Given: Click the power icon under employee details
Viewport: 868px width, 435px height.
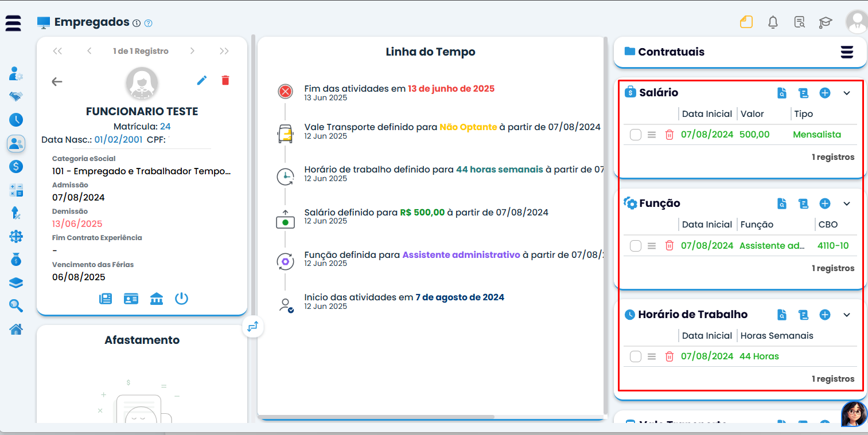Looking at the screenshot, I should click(x=182, y=299).
